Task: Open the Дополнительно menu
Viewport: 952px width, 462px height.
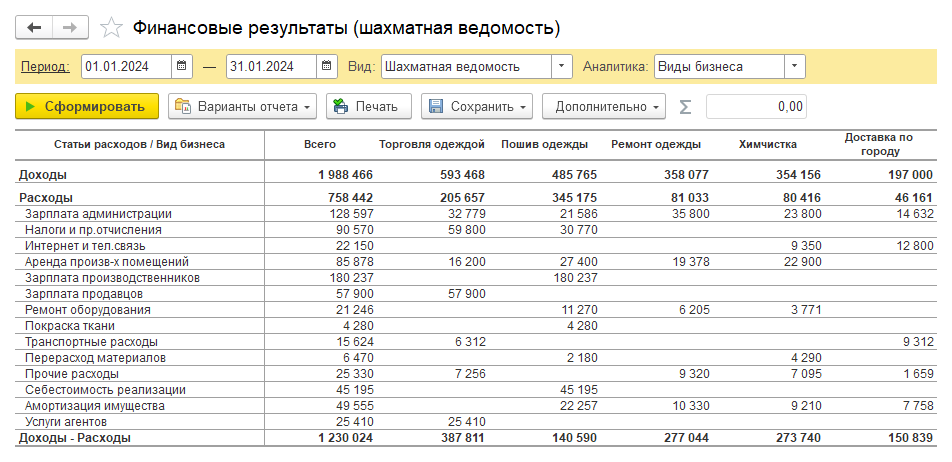Action: [604, 106]
